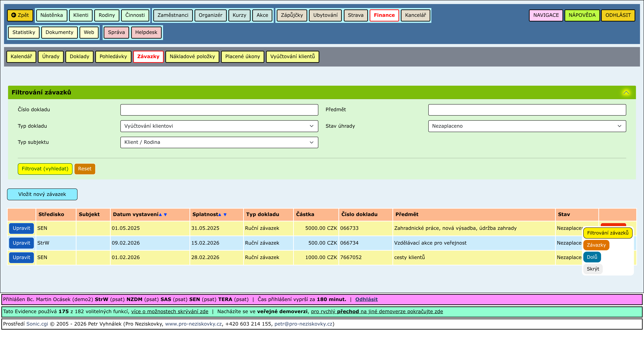The height and width of the screenshot is (338, 644).
Task: Sort Splatnost descending with down arrow
Action: pyautogui.click(x=225, y=215)
